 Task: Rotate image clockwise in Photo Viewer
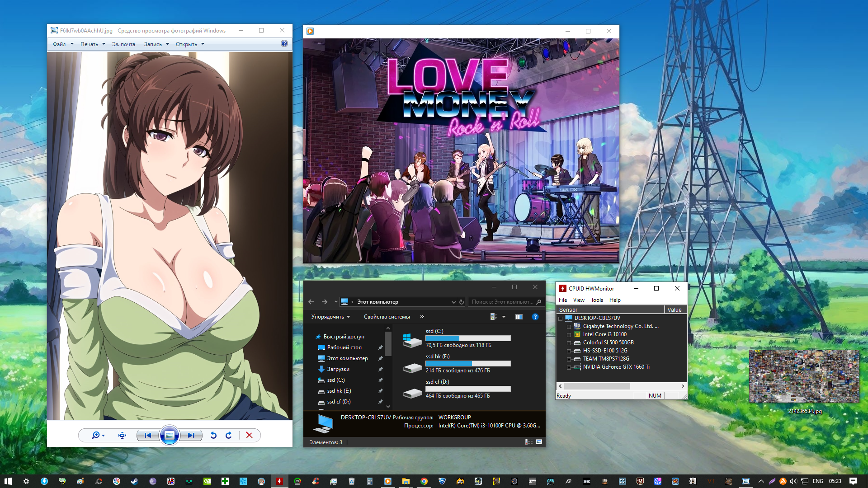point(229,435)
